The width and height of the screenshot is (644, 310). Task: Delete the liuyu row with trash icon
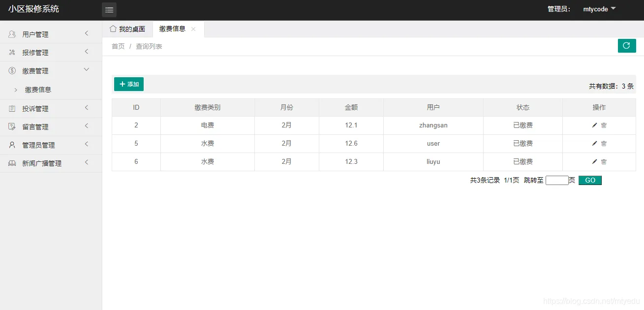click(604, 162)
